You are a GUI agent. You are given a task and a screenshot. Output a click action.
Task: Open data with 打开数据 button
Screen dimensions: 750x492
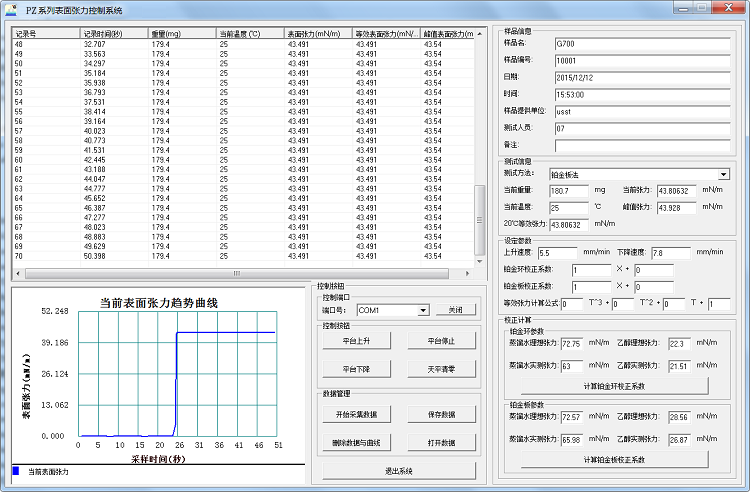439,442
